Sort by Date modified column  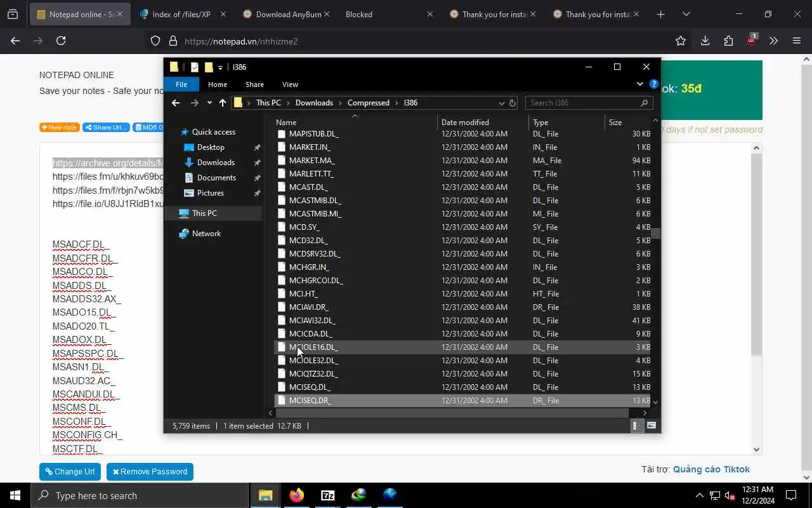point(465,123)
